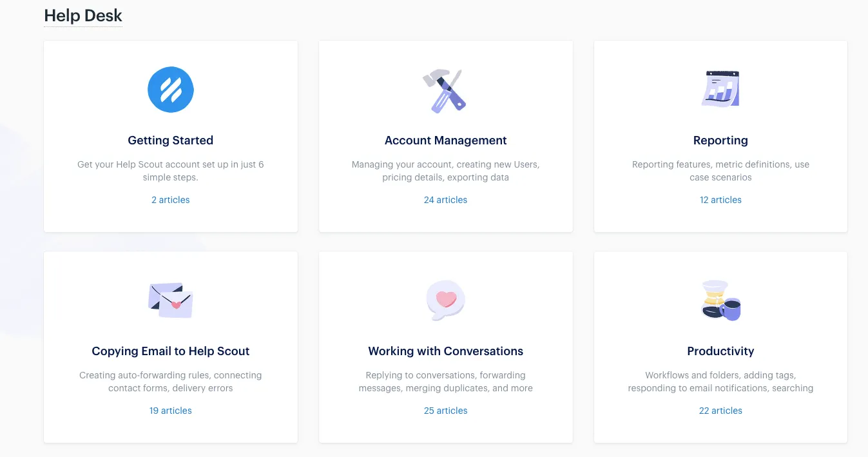Click the "Get your Help Scout account set up" description
868x457 pixels.
point(171,171)
